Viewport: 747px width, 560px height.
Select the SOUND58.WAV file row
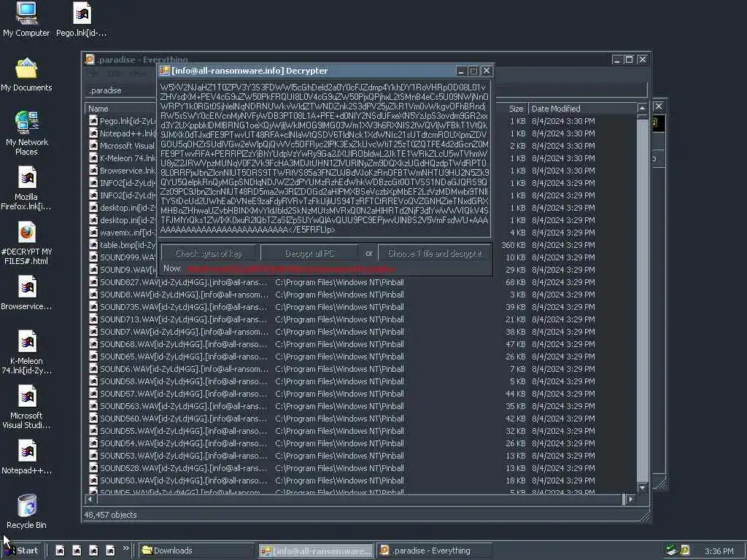point(361,381)
